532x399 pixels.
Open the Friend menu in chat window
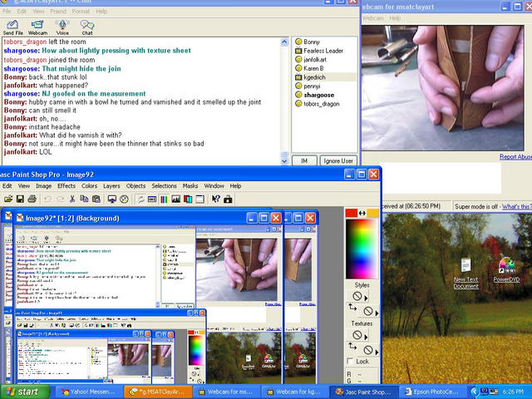(58, 11)
